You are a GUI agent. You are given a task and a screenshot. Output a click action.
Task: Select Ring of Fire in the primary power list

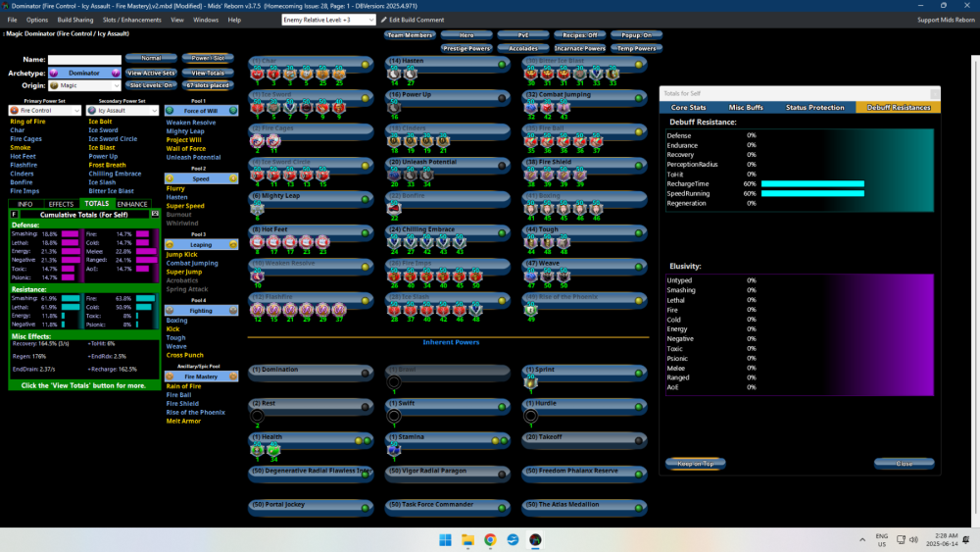(x=27, y=122)
